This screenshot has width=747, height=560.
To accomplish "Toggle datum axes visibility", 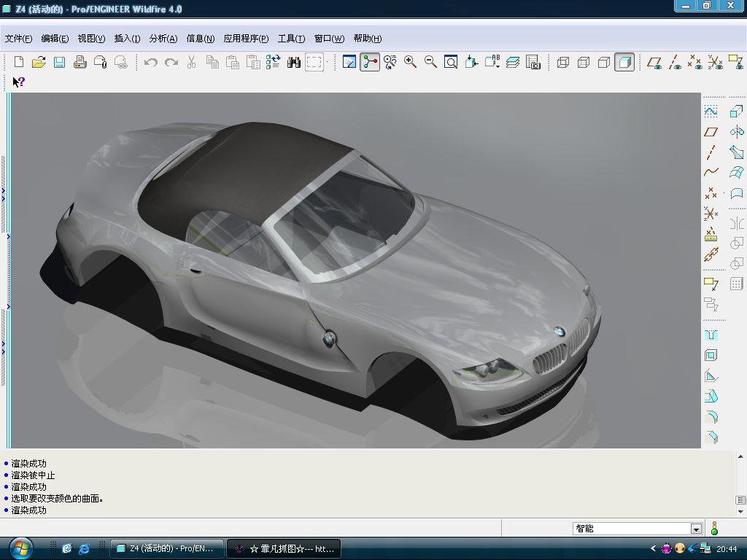I will coord(675,62).
